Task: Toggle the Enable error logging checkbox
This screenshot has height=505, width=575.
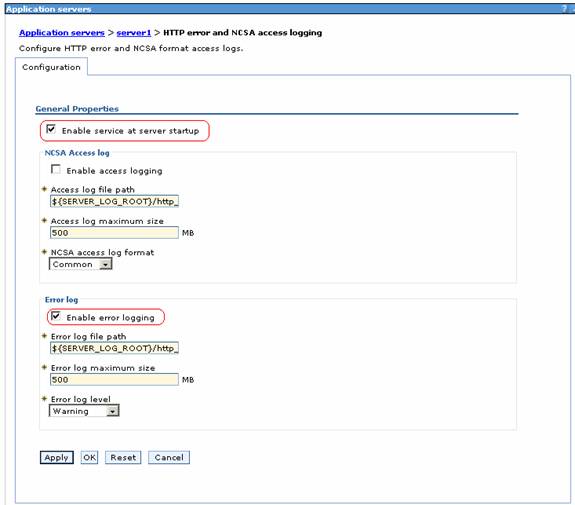Action: coord(56,316)
